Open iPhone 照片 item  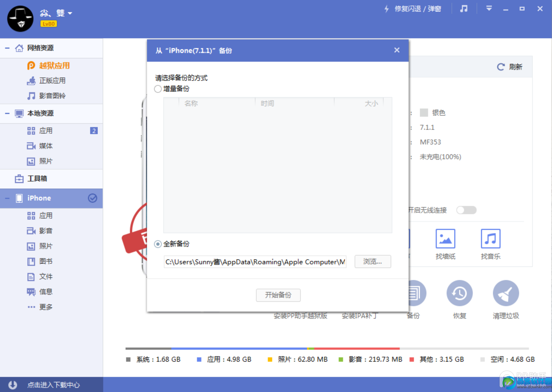[51, 246]
